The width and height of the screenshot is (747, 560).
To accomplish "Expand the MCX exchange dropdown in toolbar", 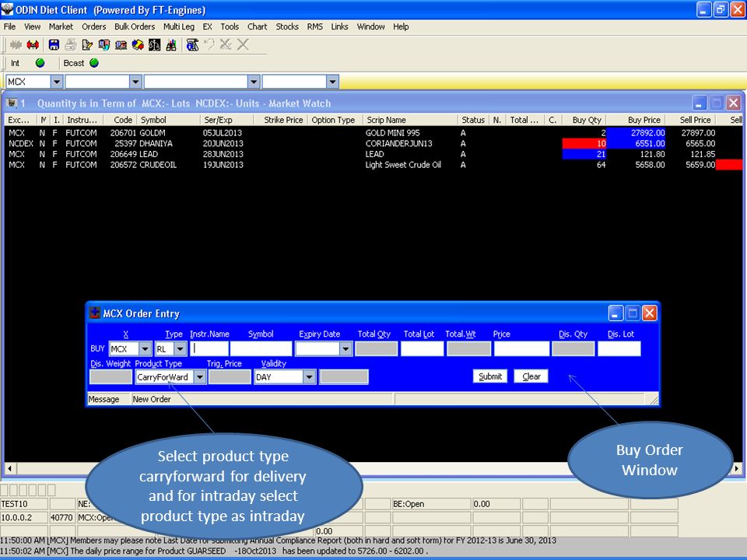I will click(57, 82).
